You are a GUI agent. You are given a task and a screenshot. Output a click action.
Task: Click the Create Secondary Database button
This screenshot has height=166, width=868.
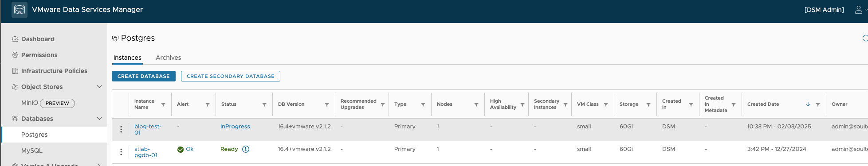231,76
